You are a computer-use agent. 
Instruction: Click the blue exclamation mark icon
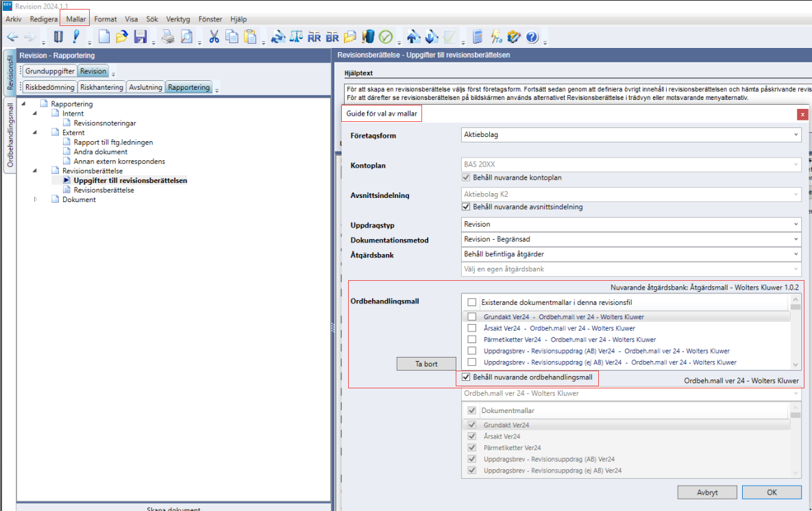76,37
